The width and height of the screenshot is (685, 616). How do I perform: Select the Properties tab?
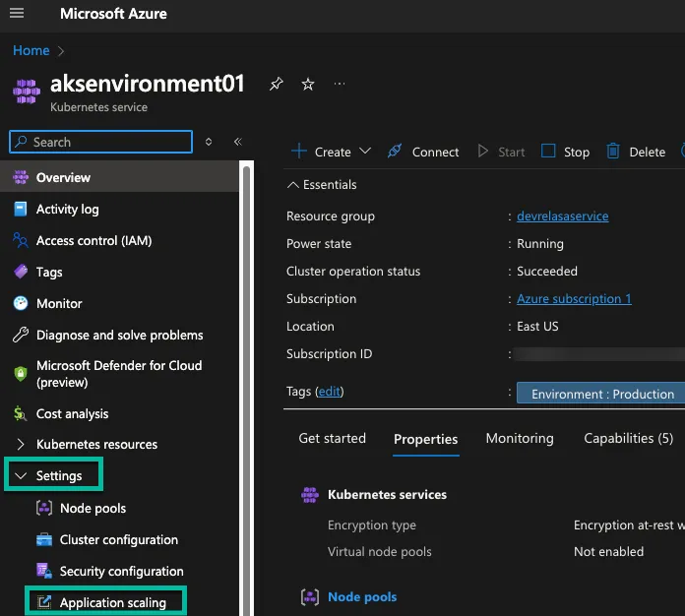coord(425,439)
